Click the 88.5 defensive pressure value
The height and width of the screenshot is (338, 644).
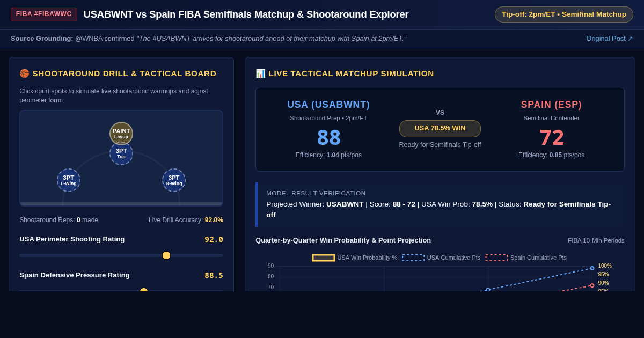click(x=214, y=275)
